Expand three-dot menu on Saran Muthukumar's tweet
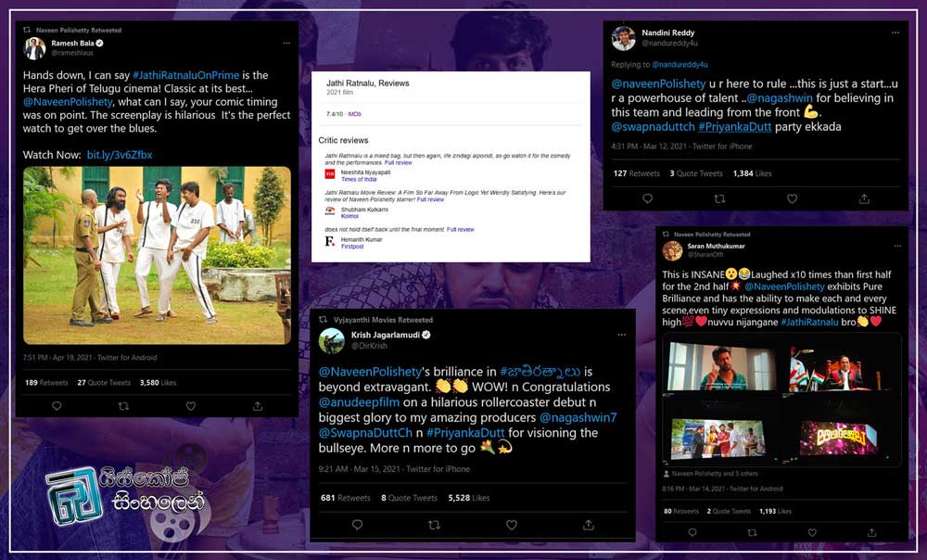Screen dimensions: 927x560 click(895, 246)
